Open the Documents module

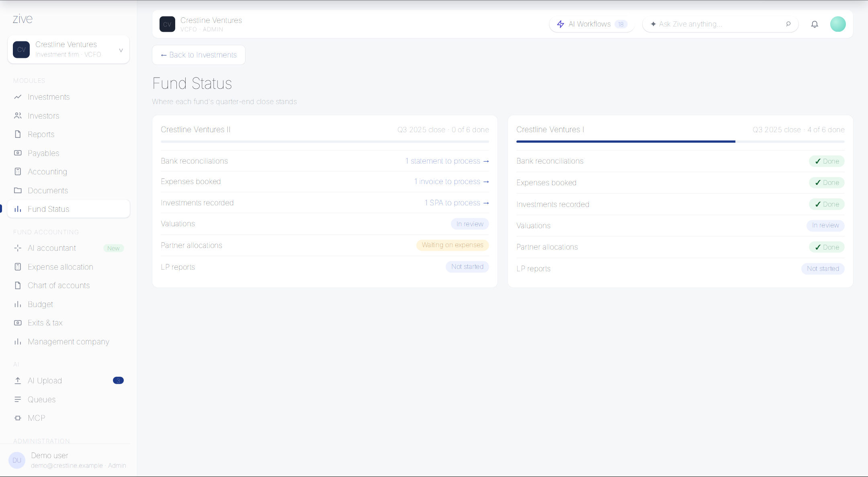tap(68, 190)
